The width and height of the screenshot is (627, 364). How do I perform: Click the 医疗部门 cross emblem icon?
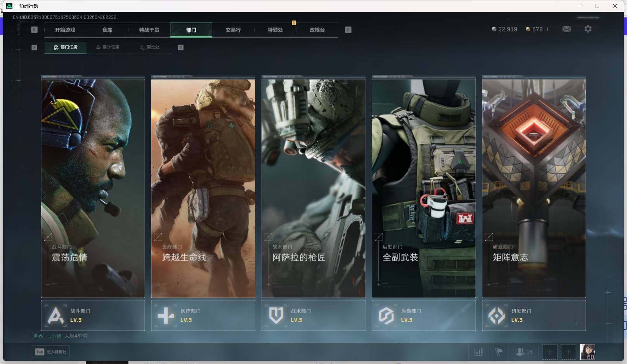(166, 316)
